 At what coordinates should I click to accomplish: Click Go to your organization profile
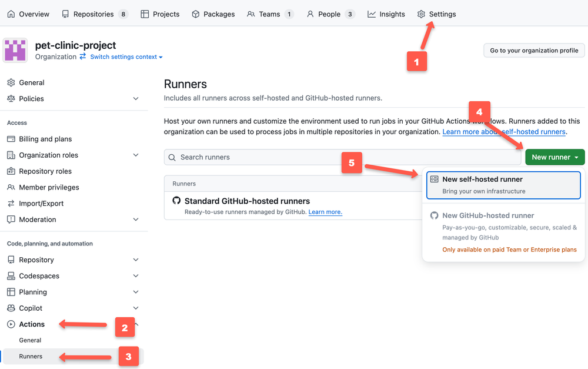tap(533, 50)
